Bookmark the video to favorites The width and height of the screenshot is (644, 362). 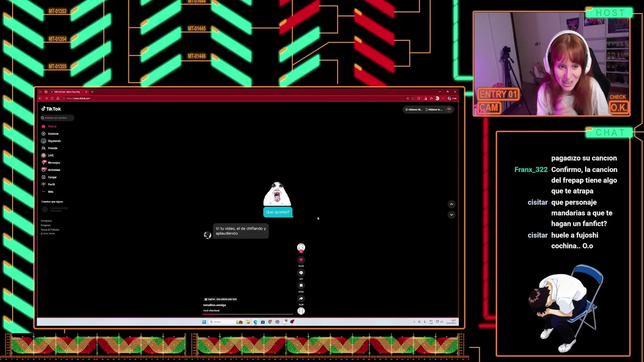301,286
